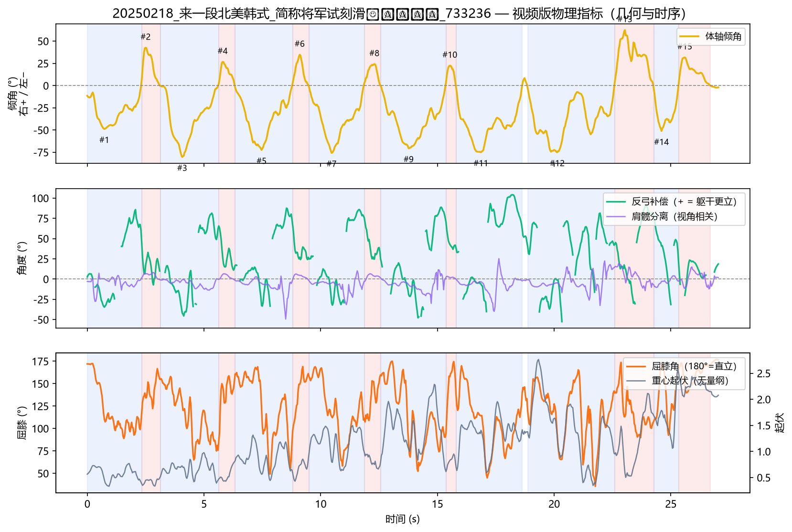Select the 肩髋分离（视角相关）legend label

point(674,216)
